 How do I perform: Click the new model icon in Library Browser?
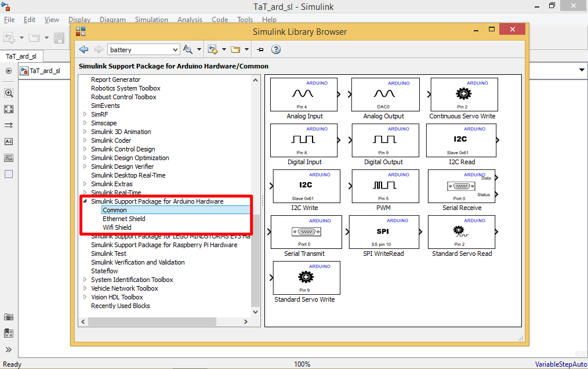(213, 49)
